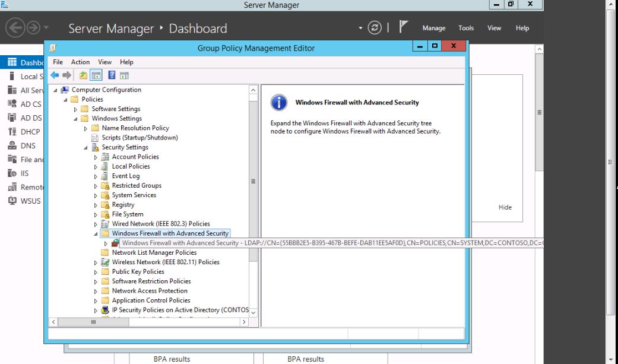This screenshot has width=618, height=364.
Task: Open the Manage menu in Server Manager
Action: (x=433, y=28)
